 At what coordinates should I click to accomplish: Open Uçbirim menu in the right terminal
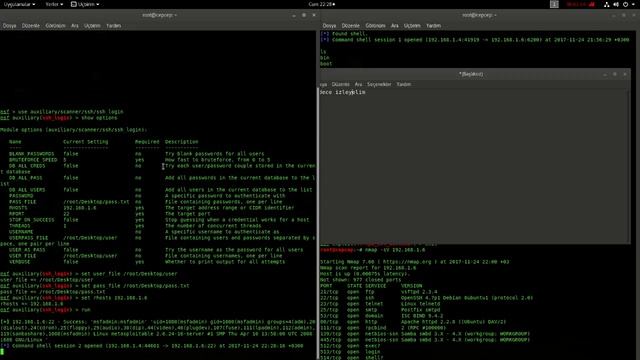point(412,25)
